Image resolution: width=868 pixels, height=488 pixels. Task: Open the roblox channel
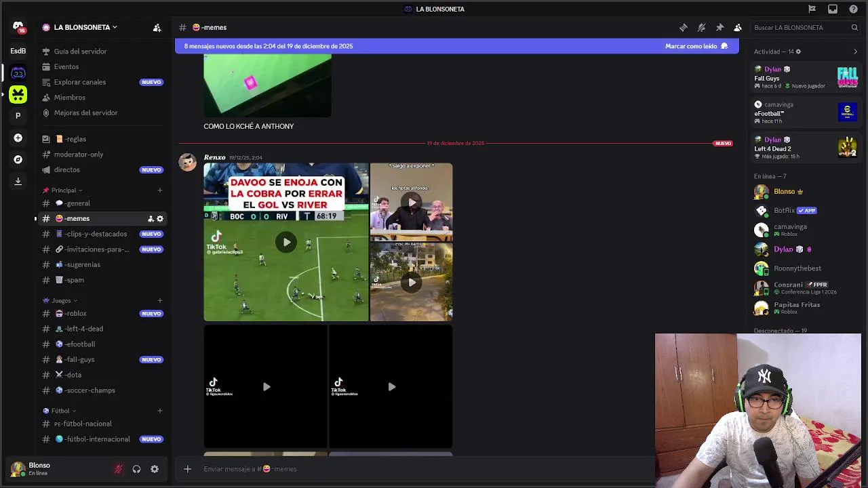click(x=102, y=314)
